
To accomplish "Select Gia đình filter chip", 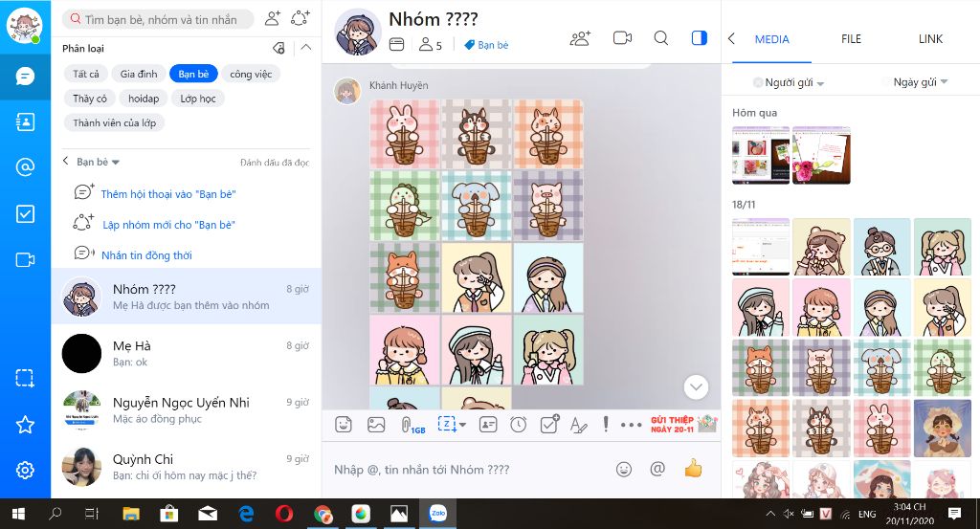I will coord(139,74).
